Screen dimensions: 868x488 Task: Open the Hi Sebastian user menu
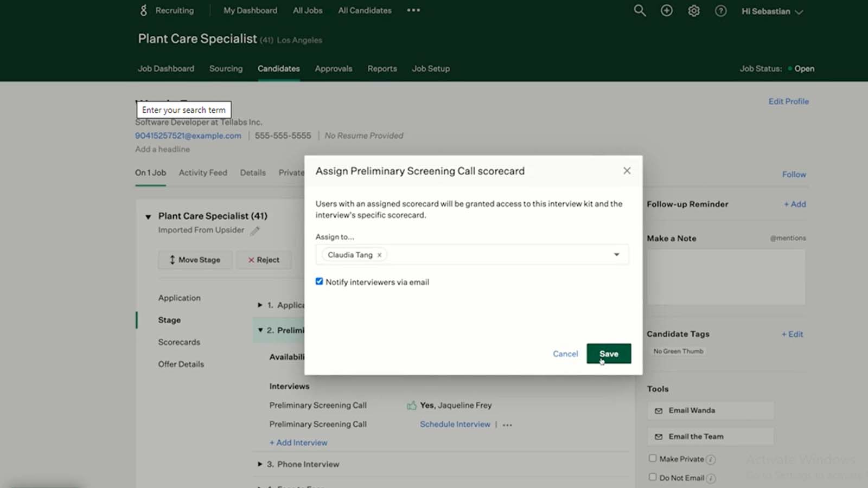(x=772, y=11)
